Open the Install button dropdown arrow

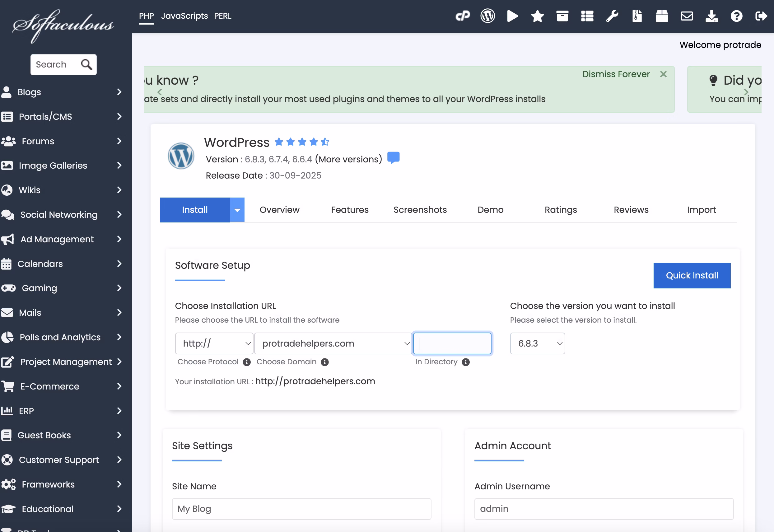point(237,210)
